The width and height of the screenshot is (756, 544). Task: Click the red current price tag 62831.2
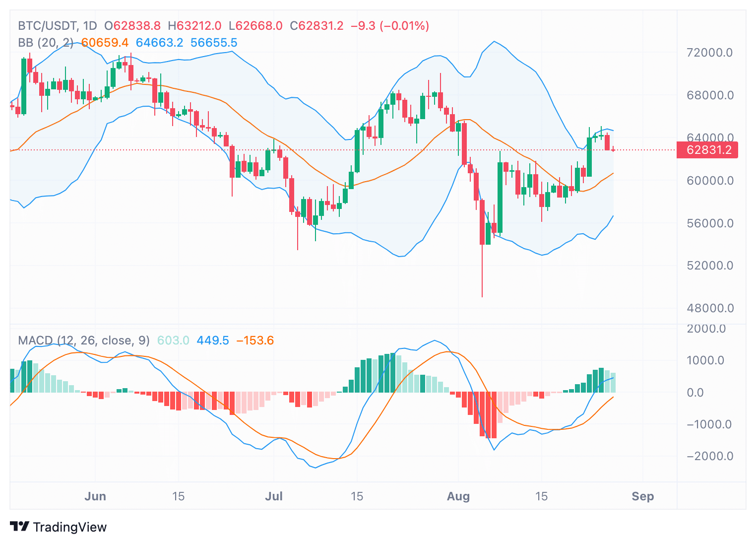(x=707, y=150)
